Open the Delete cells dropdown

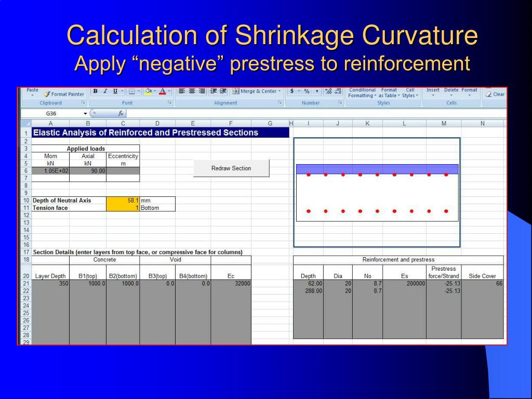(451, 92)
